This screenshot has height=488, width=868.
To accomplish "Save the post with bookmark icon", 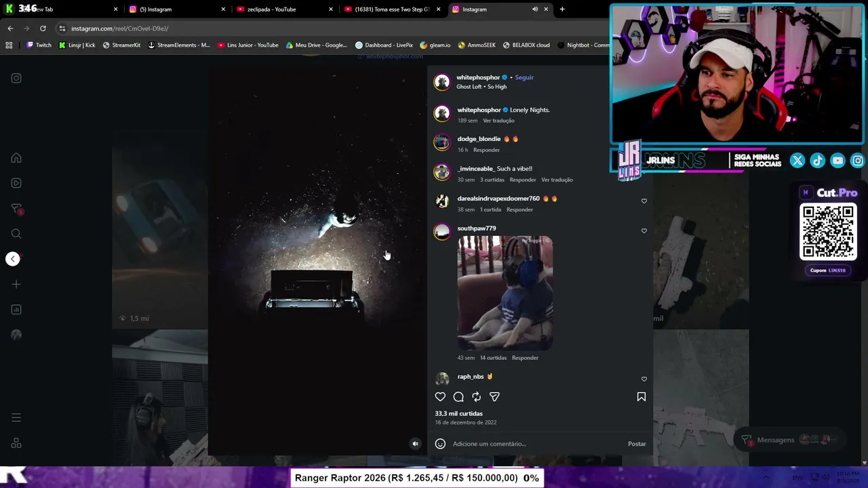I will pyautogui.click(x=642, y=397).
